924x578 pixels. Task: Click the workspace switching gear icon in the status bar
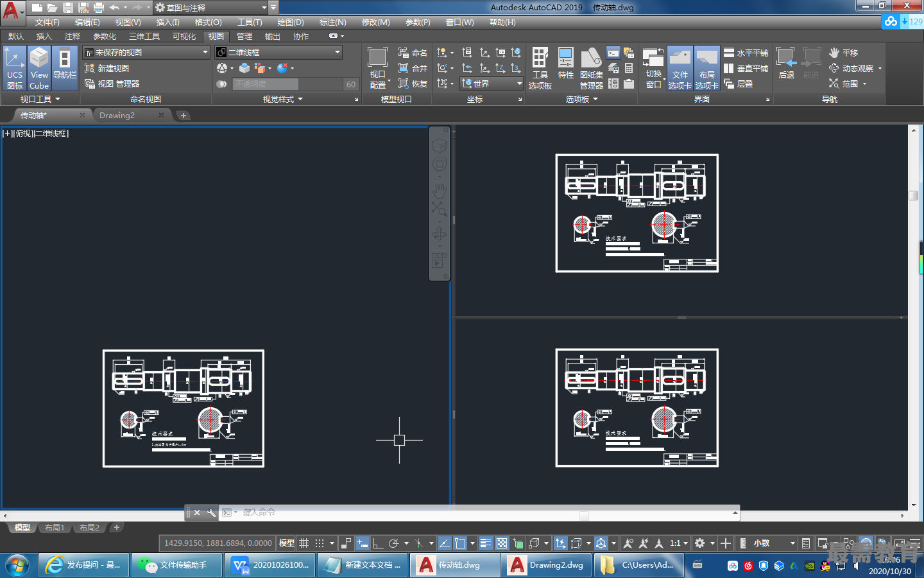pyautogui.click(x=699, y=543)
